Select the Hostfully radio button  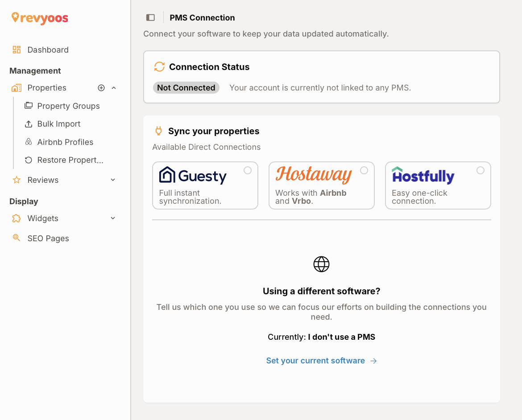tap(481, 170)
